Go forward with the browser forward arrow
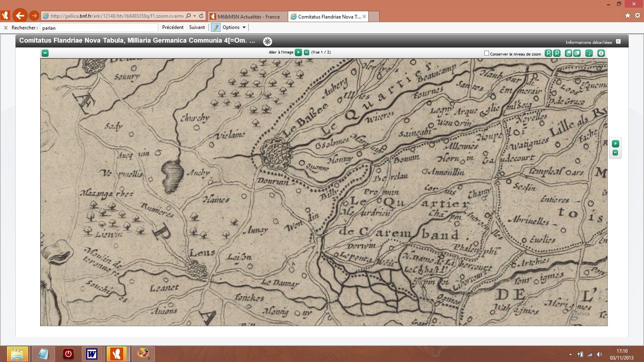The image size is (644, 362). 34,16
